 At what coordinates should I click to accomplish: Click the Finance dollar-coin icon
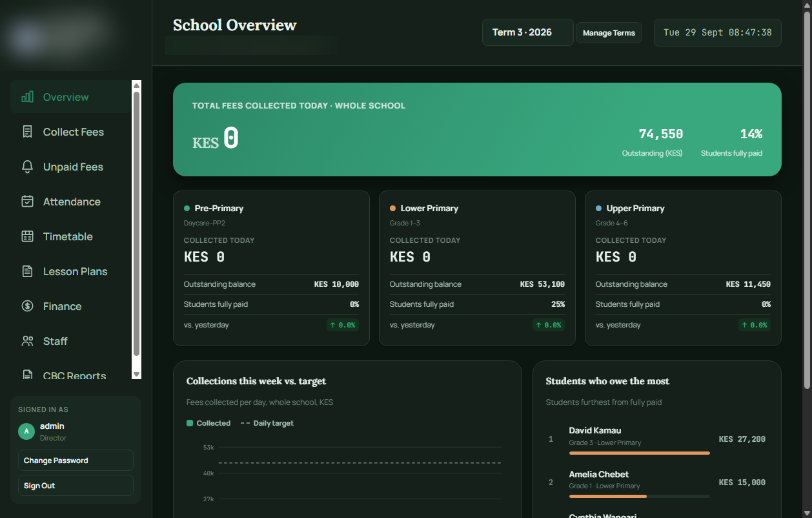(27, 306)
